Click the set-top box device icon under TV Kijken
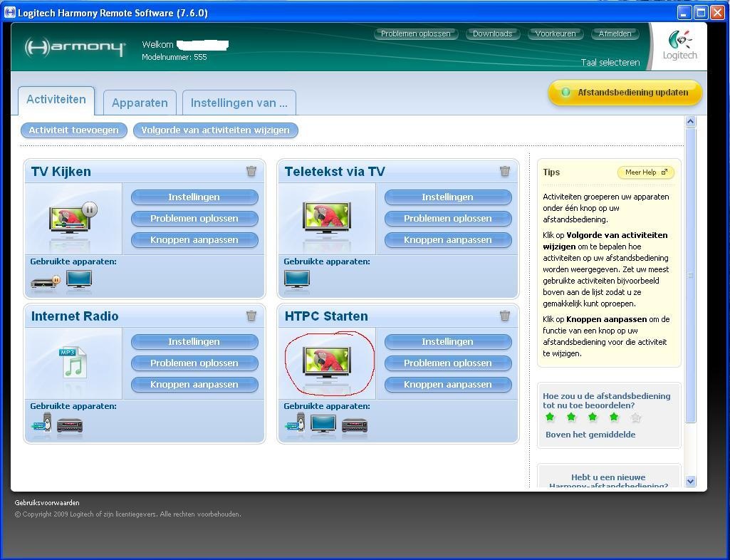Viewport: 730px width, 560px height. [46, 281]
